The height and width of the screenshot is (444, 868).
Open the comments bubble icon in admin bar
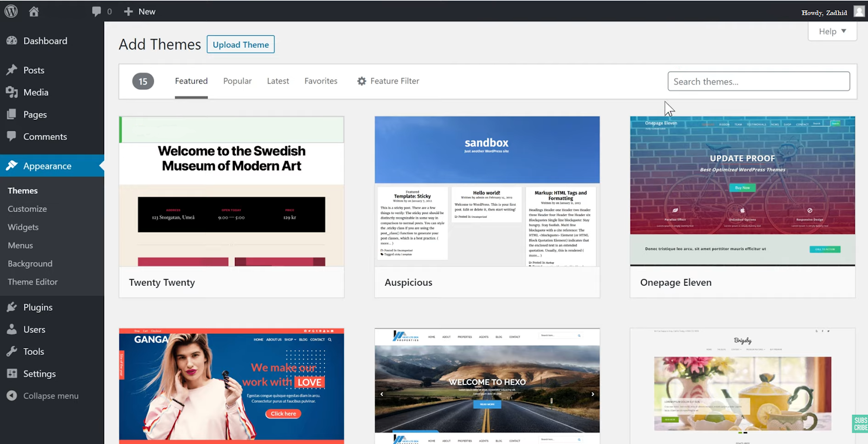[x=97, y=11]
